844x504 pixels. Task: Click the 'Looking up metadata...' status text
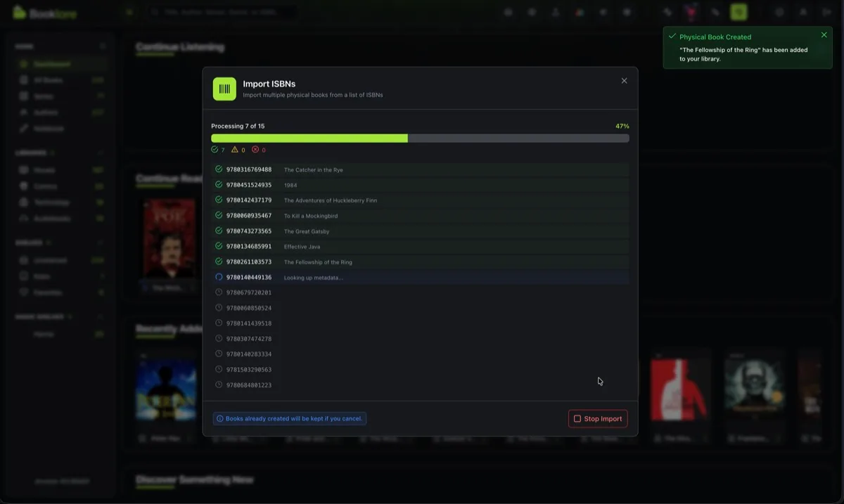click(x=314, y=278)
